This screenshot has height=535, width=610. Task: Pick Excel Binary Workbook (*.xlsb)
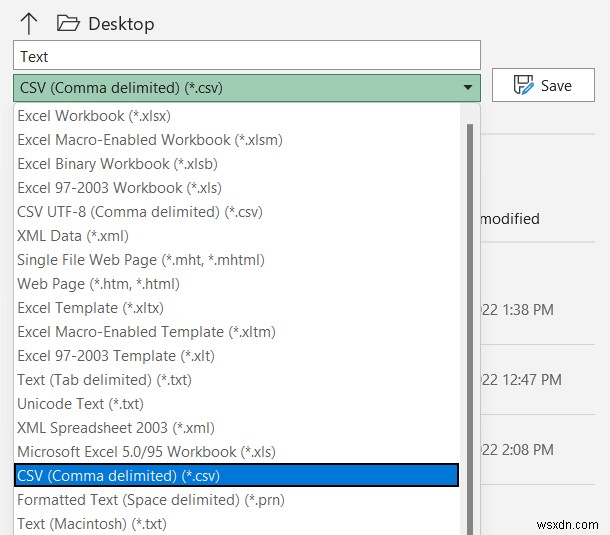(237, 164)
